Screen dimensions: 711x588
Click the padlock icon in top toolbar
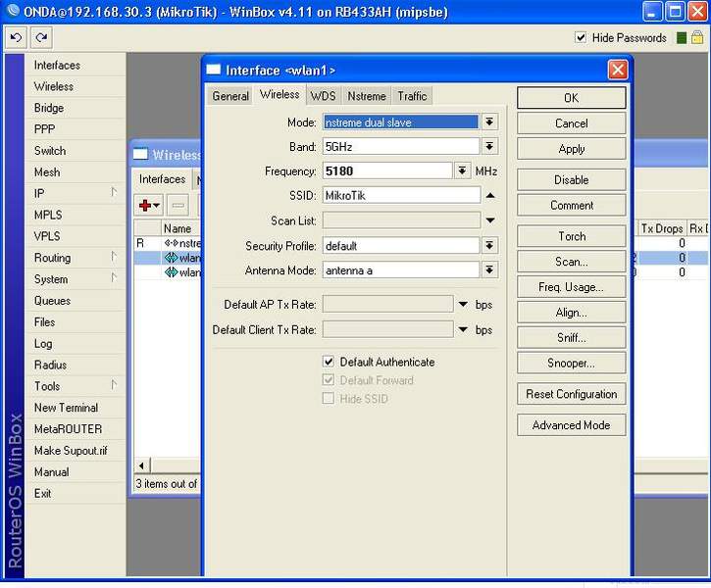tap(697, 37)
